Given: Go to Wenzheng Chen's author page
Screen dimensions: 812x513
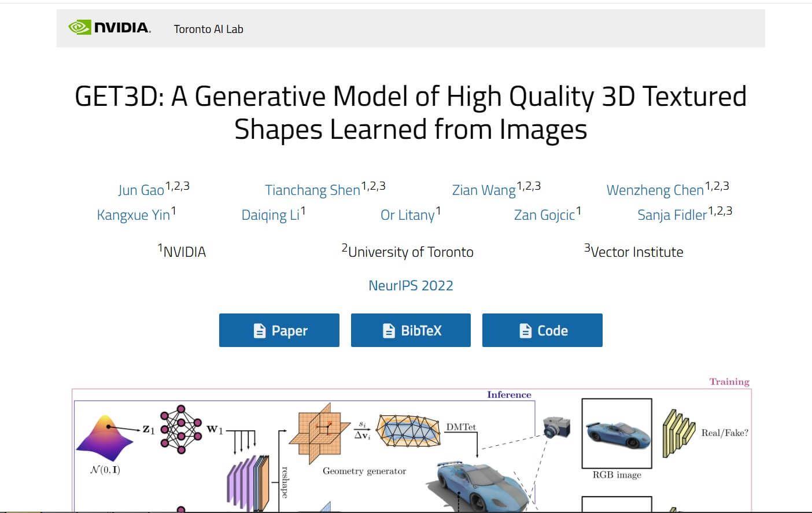Looking at the screenshot, I should tap(655, 190).
